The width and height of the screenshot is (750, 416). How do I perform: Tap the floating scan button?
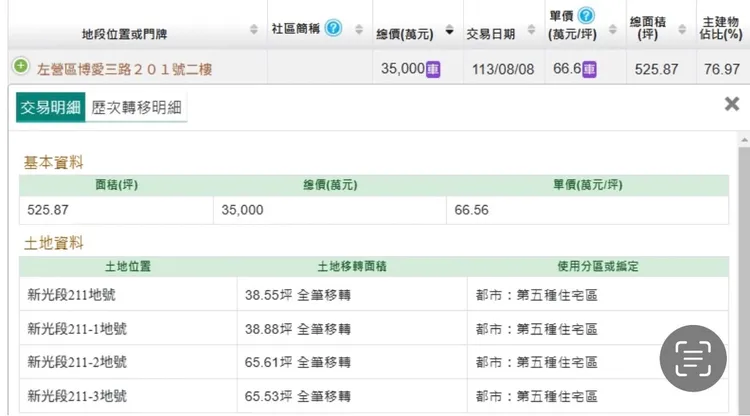(x=693, y=359)
